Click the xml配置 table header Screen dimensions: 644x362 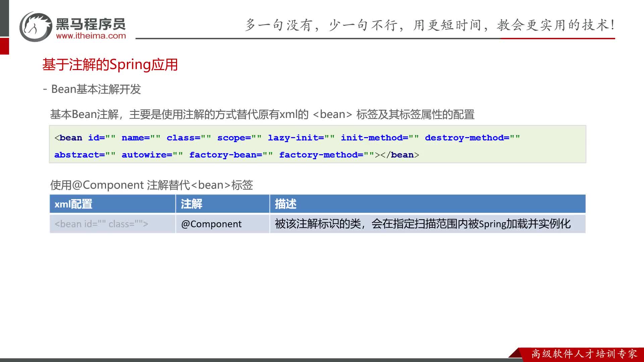pyautogui.click(x=112, y=204)
